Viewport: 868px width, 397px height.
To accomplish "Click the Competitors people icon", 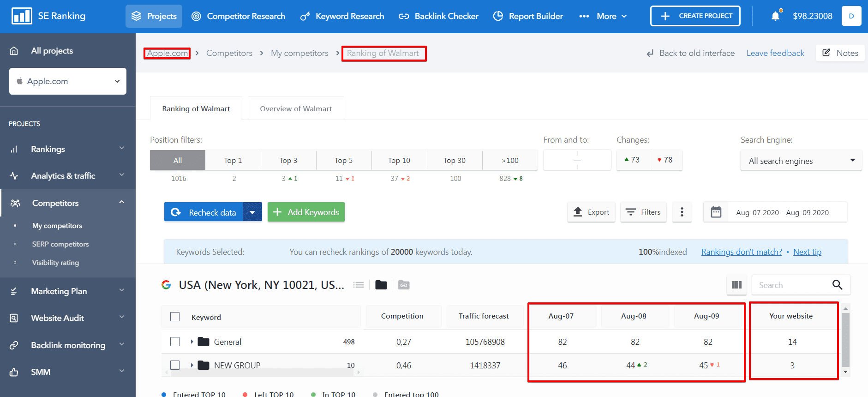I will (15, 203).
